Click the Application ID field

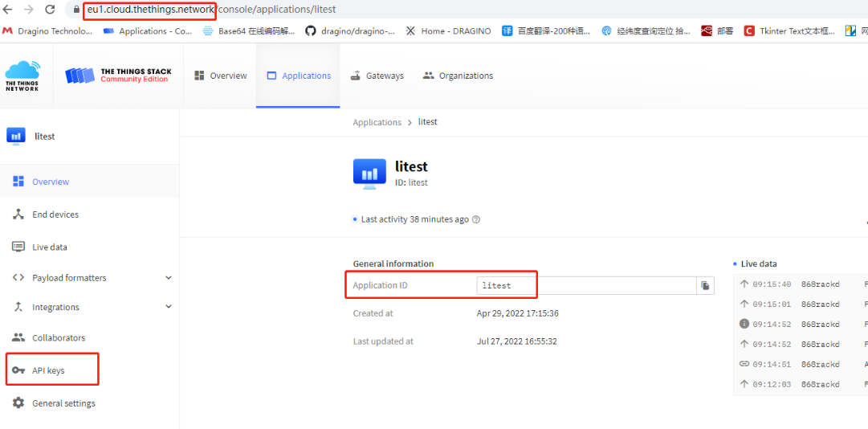(585, 286)
